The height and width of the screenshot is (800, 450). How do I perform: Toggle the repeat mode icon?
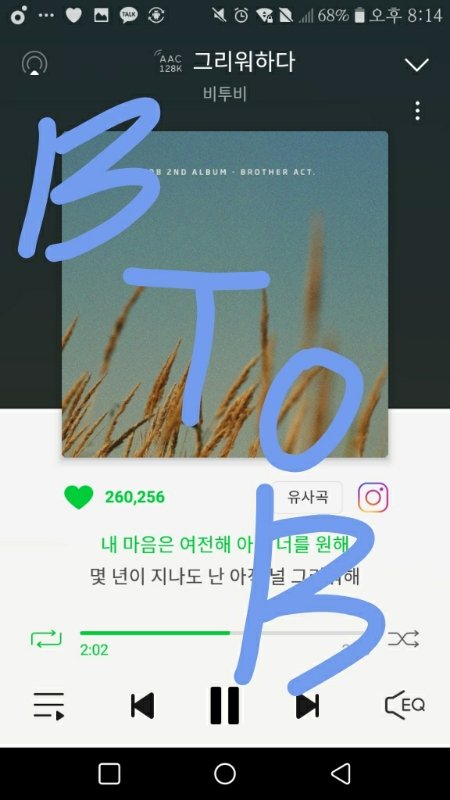point(46,638)
